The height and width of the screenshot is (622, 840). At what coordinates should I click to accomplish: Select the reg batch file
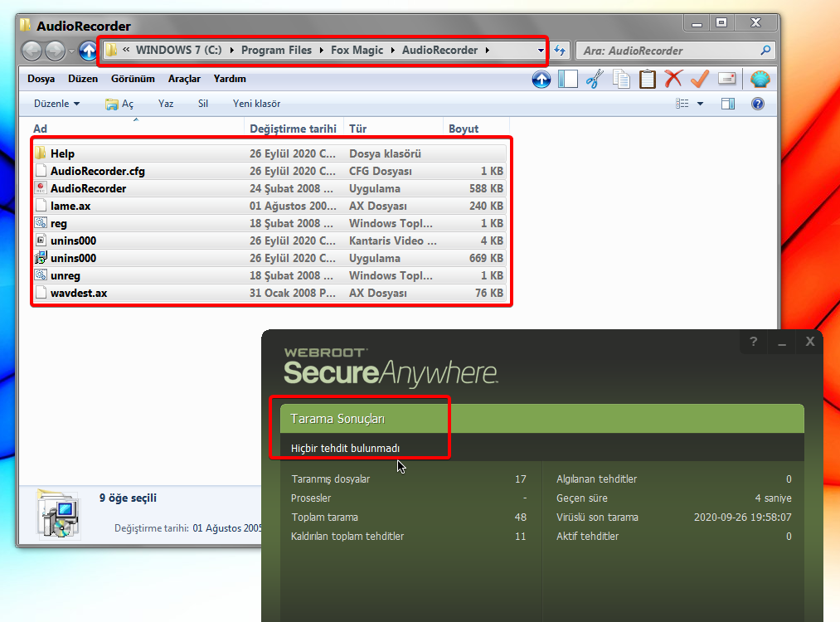269,223
